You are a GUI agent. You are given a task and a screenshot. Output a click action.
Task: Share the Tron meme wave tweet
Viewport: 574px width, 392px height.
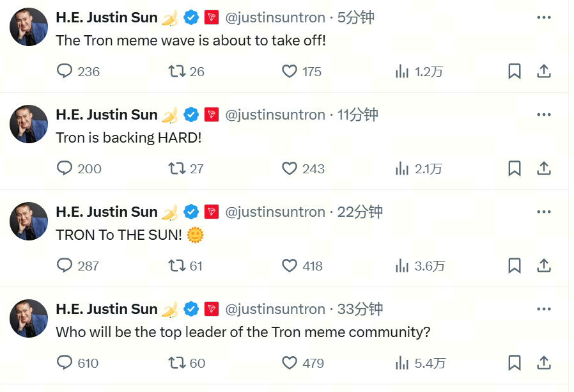544,71
